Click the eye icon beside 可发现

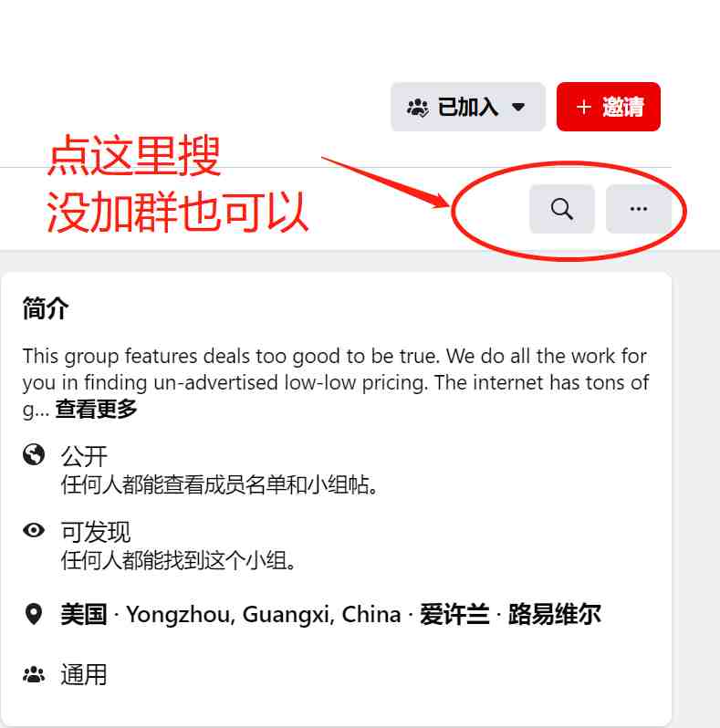click(34, 530)
